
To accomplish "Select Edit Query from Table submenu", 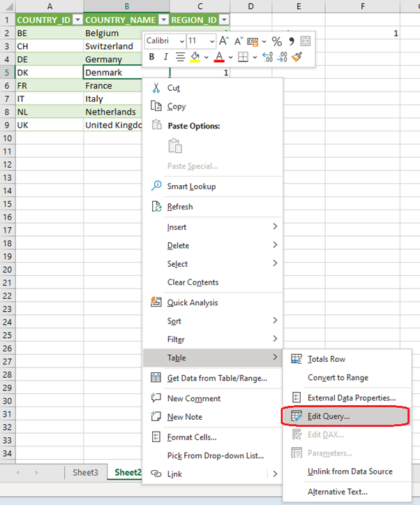I will pos(329,416).
